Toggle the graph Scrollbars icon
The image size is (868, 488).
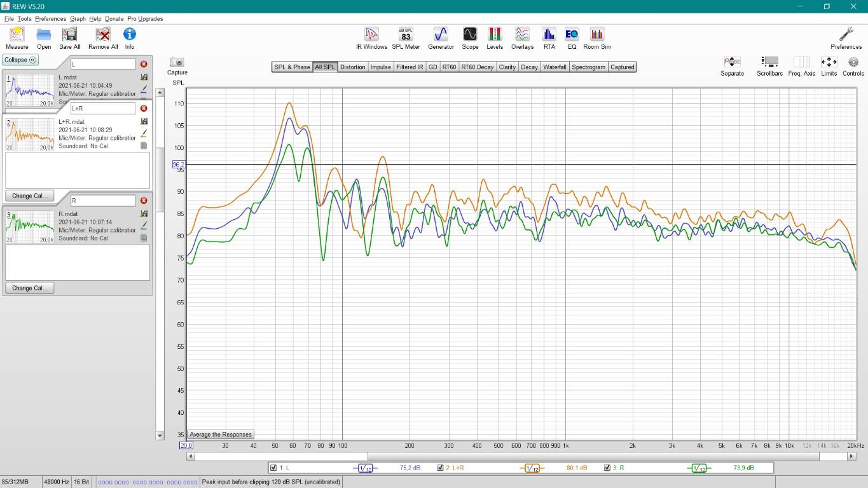coord(769,66)
